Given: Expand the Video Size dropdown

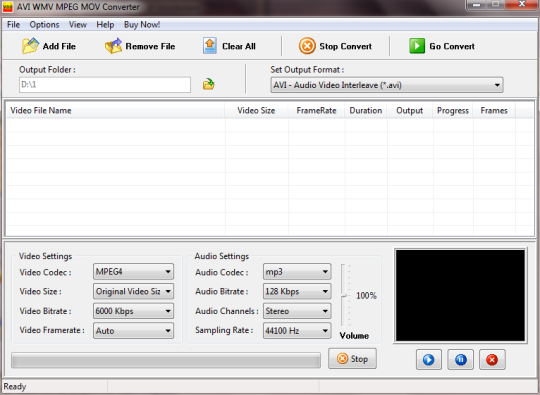Looking at the screenshot, I should [x=133, y=291].
